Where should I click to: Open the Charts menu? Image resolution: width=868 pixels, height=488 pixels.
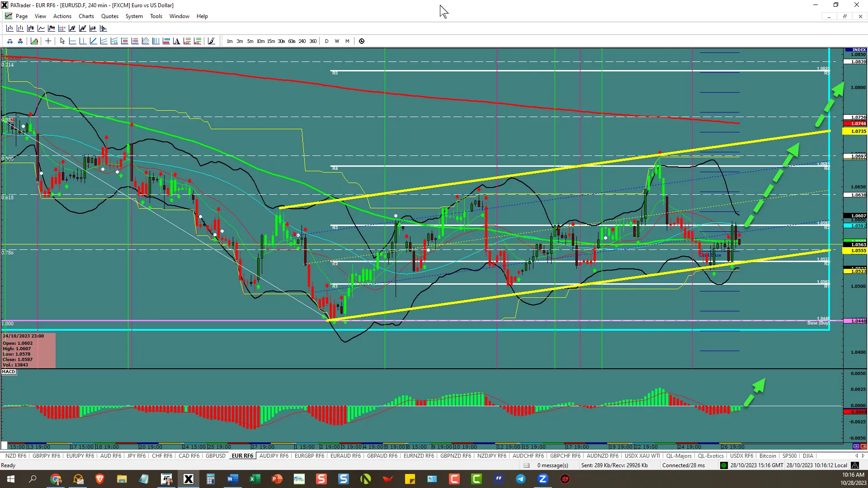click(86, 16)
